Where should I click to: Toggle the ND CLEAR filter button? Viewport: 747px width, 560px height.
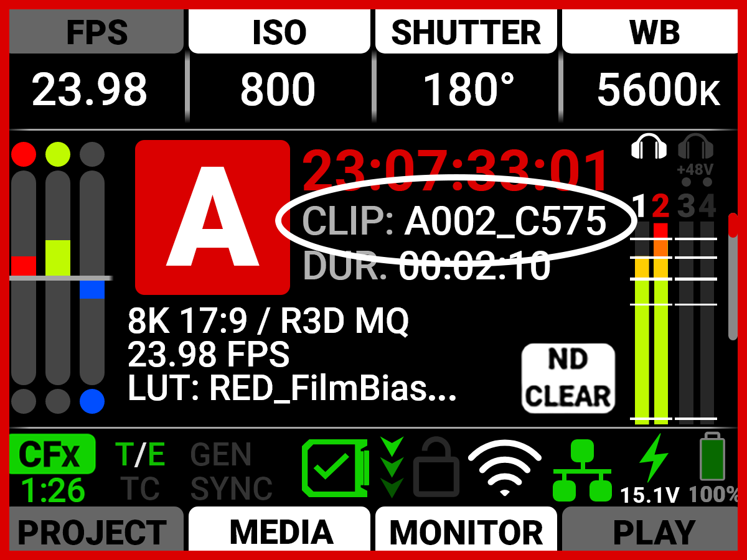[568, 378]
